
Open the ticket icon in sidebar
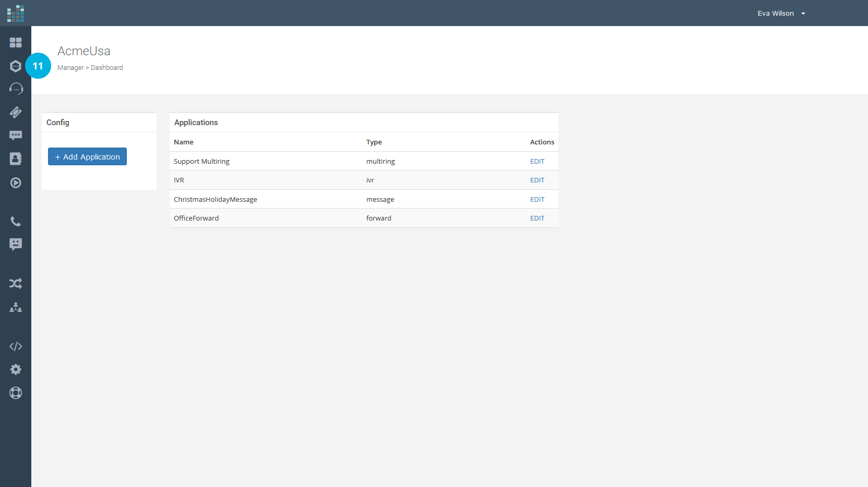point(16,112)
